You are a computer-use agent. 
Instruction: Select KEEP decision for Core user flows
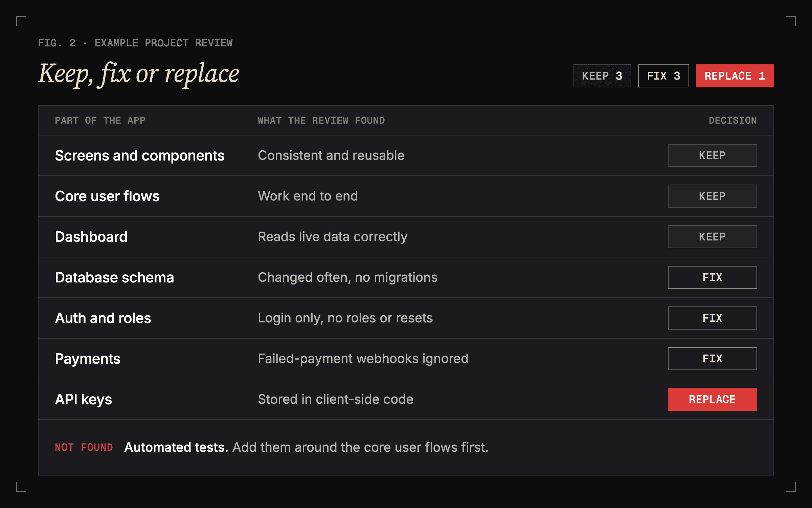(712, 196)
